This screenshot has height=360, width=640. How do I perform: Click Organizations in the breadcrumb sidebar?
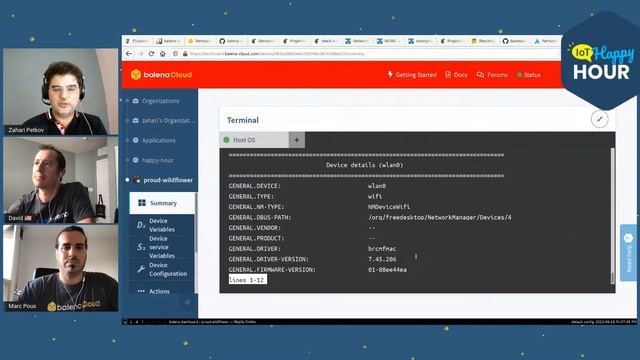(x=160, y=101)
